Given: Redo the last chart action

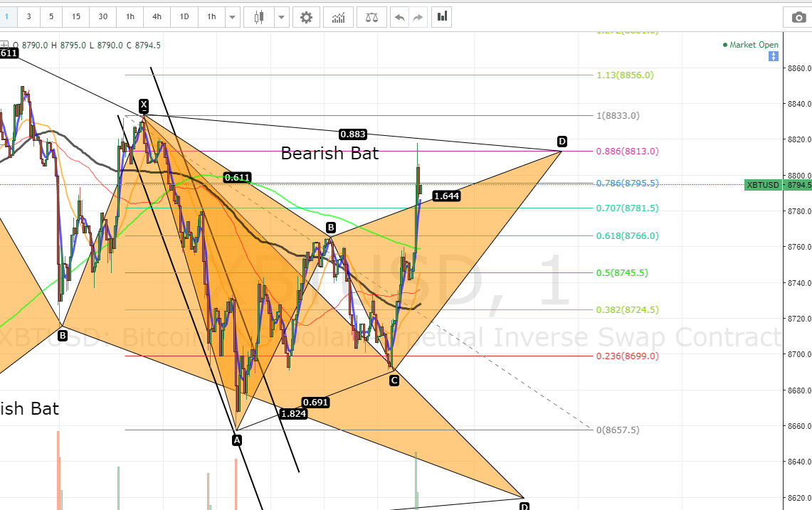Looking at the screenshot, I should click(418, 17).
